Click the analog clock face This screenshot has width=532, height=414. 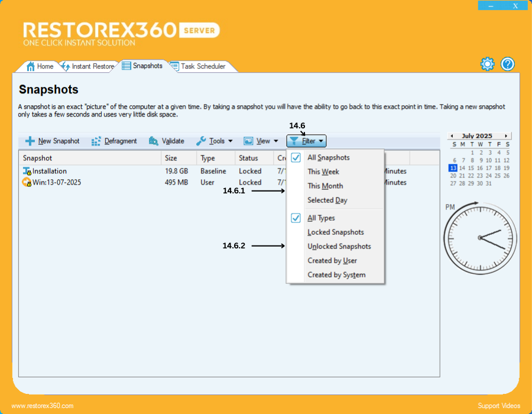tap(480, 238)
